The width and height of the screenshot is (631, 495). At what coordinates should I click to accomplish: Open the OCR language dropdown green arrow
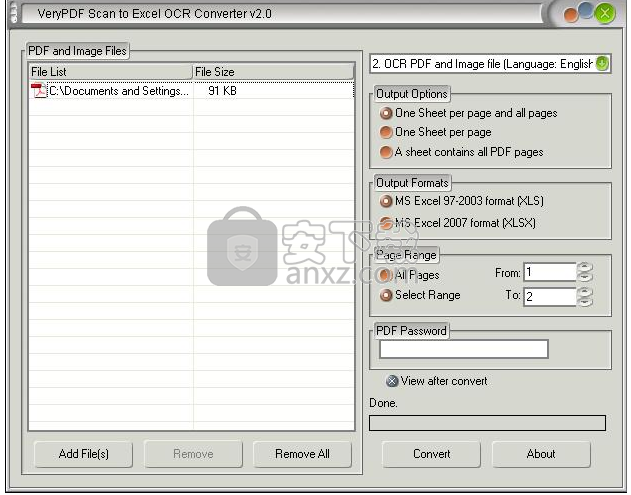pyautogui.click(x=602, y=63)
